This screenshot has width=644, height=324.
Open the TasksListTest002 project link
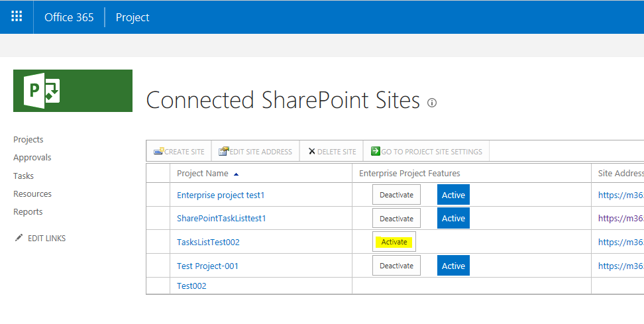pyautogui.click(x=208, y=243)
